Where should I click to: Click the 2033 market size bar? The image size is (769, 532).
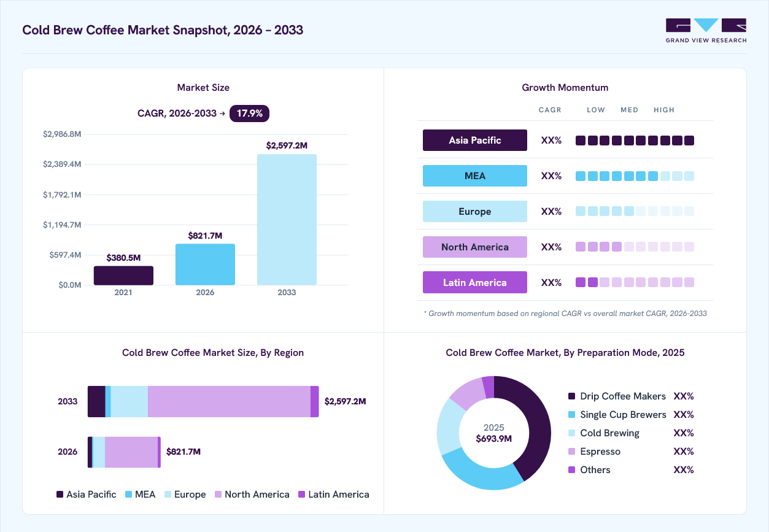[287, 220]
